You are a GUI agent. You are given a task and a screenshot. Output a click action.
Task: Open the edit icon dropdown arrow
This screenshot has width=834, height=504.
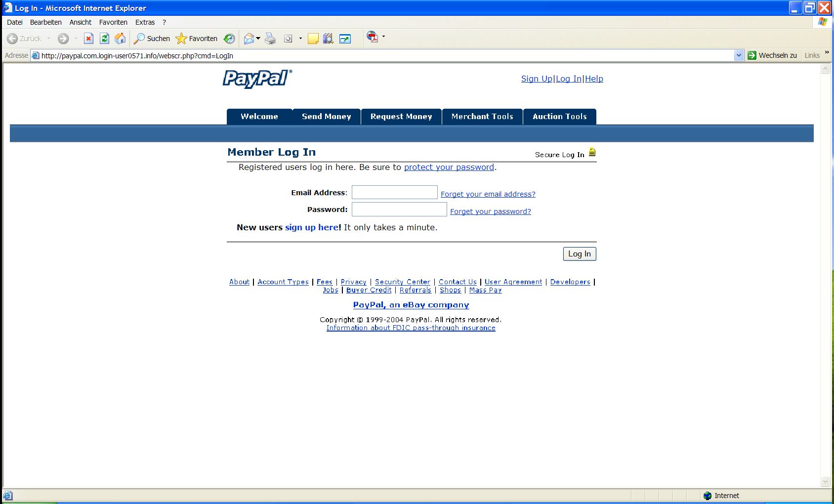(x=300, y=39)
